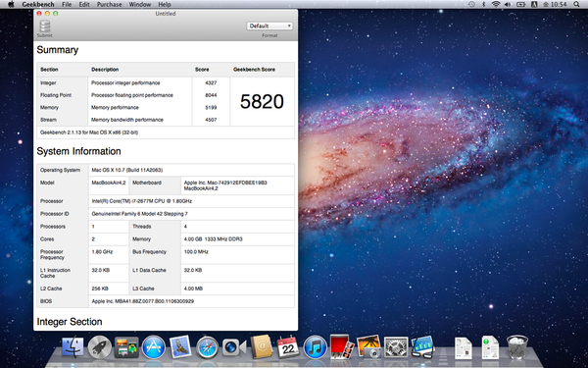The width and height of the screenshot is (588, 368).
Task: Click the BIOS MBA41 version string
Action: click(143, 301)
